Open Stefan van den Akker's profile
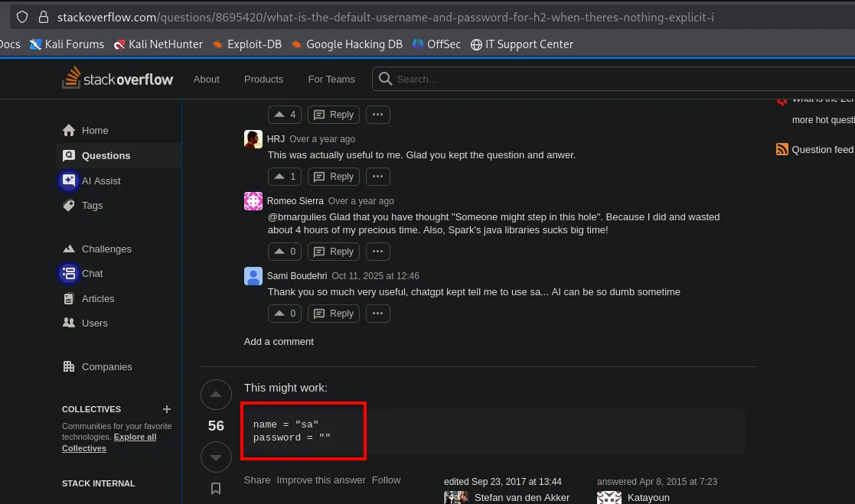The width and height of the screenshot is (855, 504). coord(522,497)
